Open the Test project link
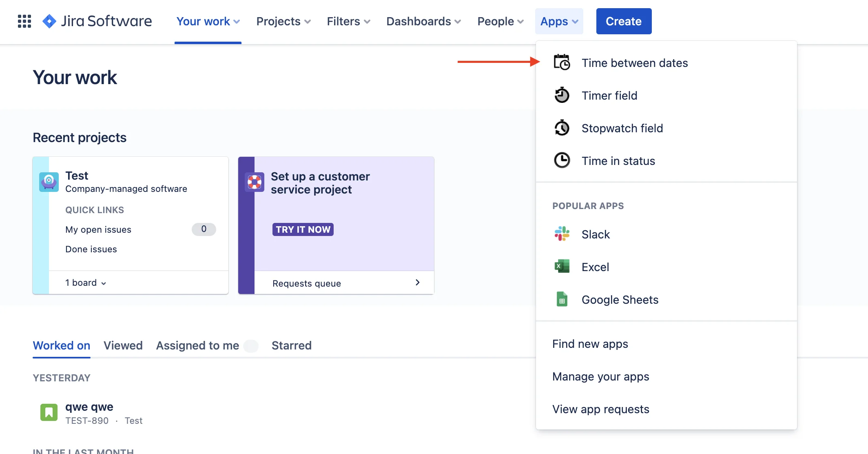 [77, 176]
